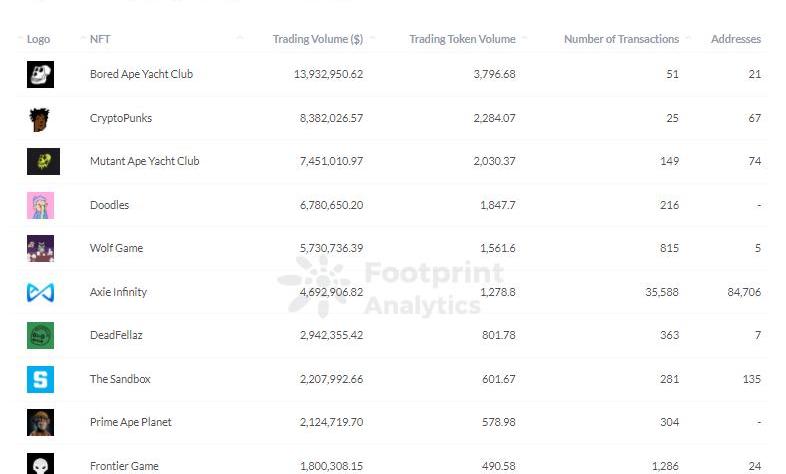Click the Wolf Game logo icon
This screenshot has height=474, width=786.
tap(40, 248)
